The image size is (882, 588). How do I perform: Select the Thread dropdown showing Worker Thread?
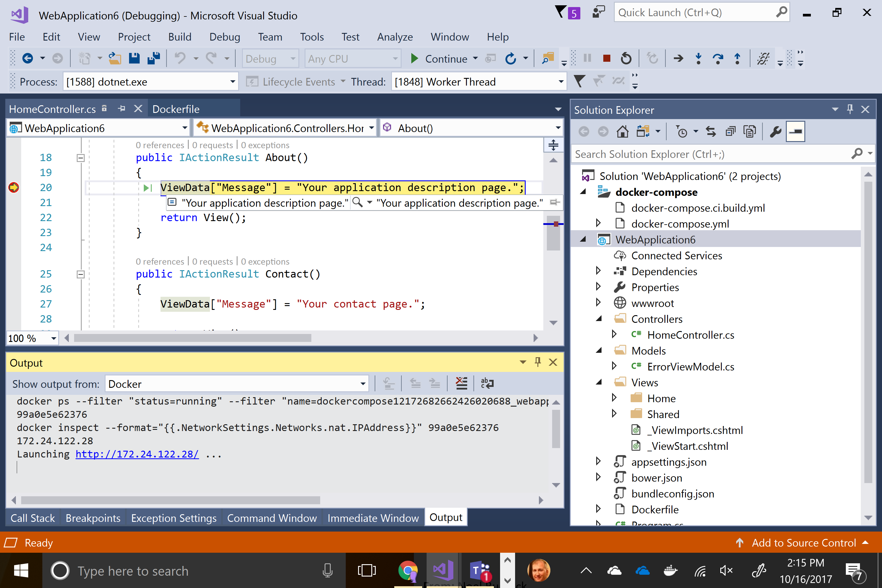coord(478,81)
